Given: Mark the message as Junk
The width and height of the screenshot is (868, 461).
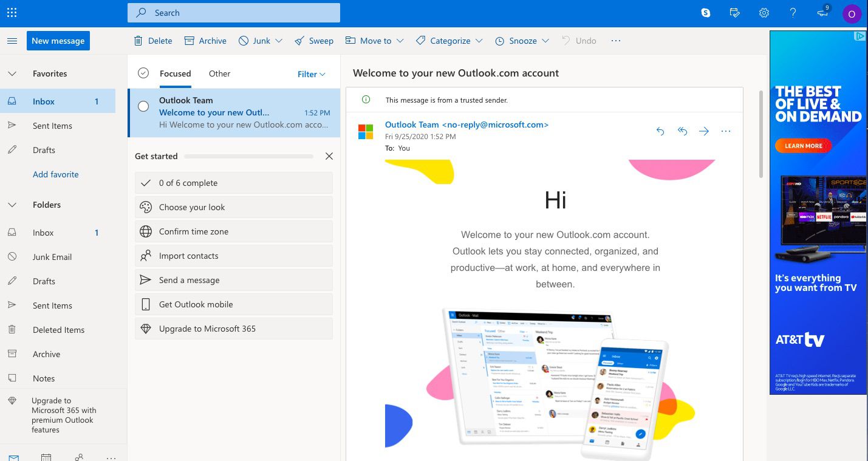Looking at the screenshot, I should pyautogui.click(x=255, y=41).
